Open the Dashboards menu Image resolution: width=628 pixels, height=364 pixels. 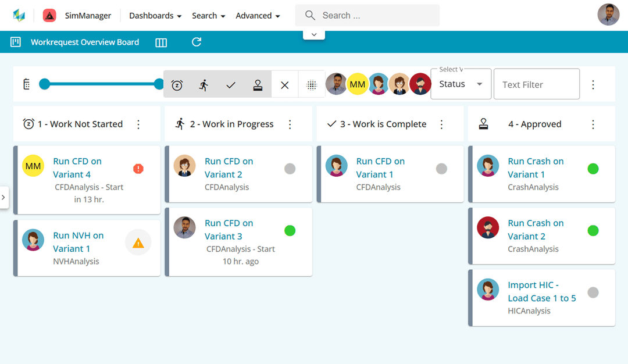[x=155, y=16]
